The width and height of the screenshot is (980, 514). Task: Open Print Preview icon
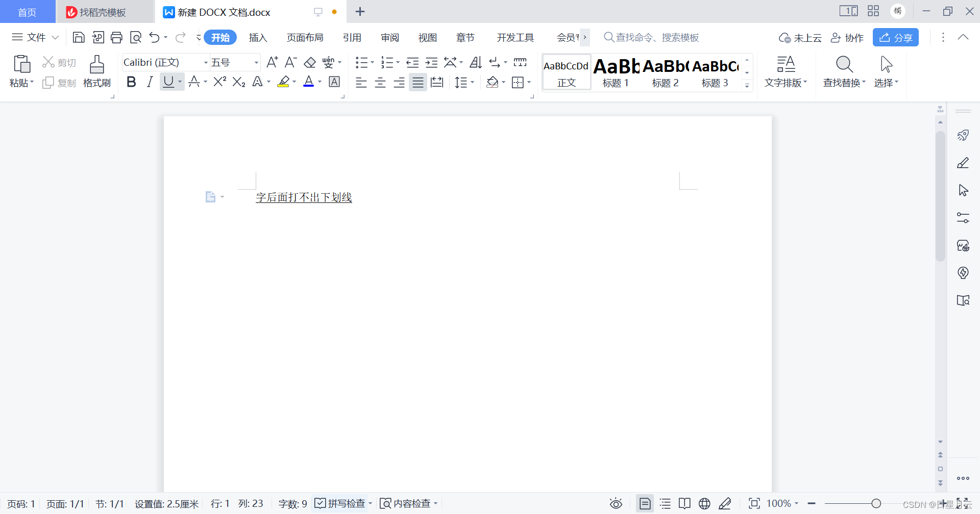coord(136,37)
